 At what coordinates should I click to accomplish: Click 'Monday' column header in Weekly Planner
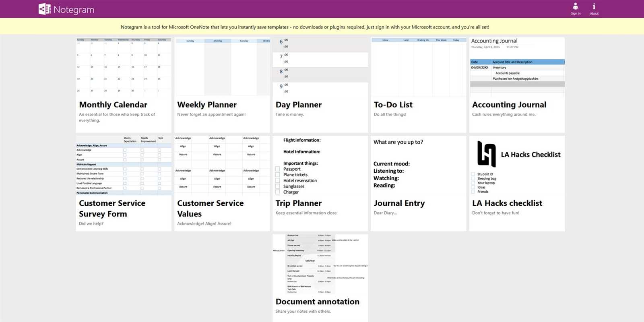coord(218,41)
